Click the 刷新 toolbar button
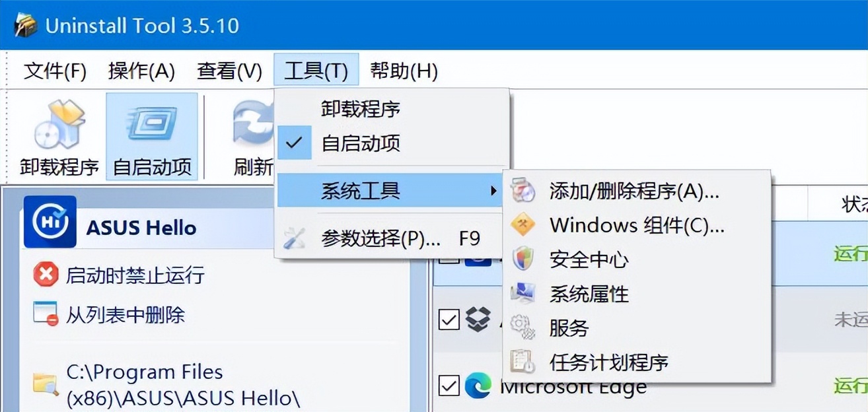The height and width of the screenshot is (412, 868). [254, 137]
